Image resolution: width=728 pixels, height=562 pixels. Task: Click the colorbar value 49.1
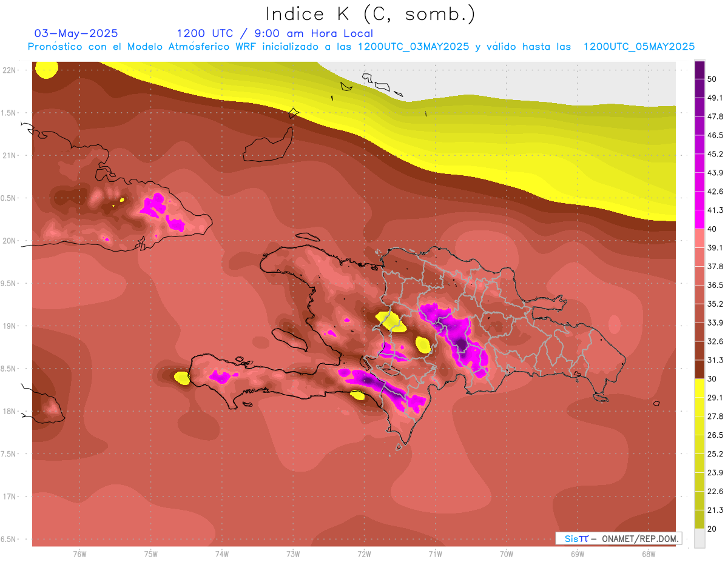pos(715,98)
